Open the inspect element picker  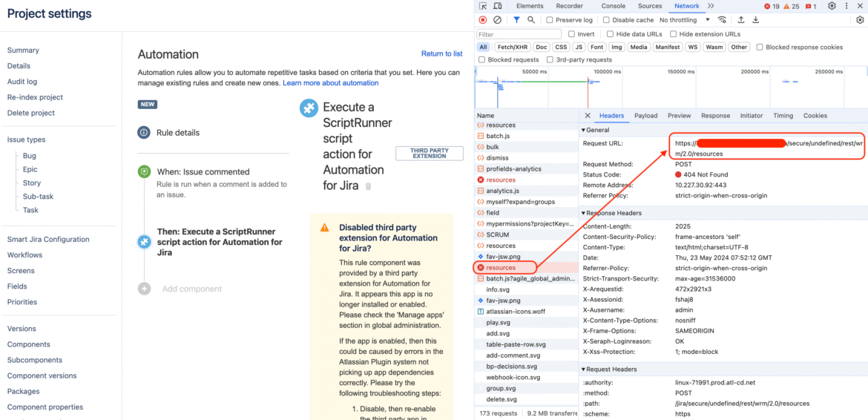pos(484,6)
